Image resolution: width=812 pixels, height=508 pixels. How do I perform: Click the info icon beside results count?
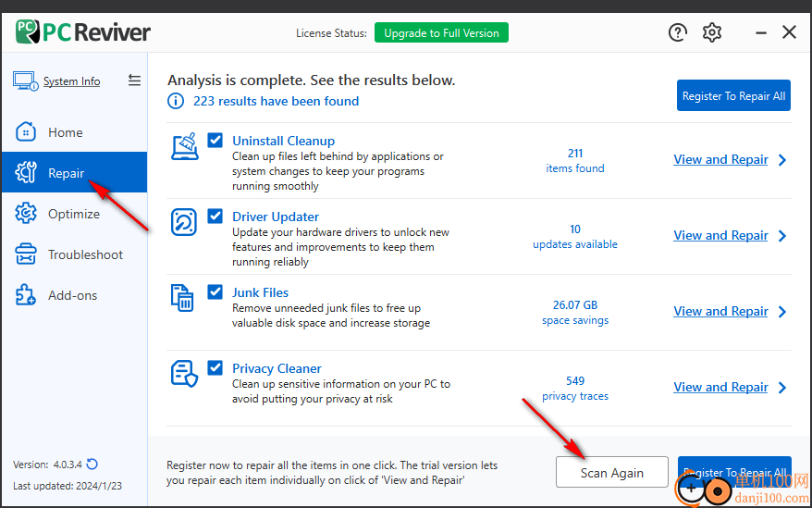point(176,101)
